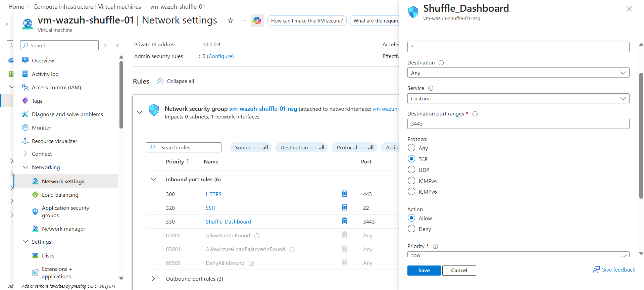The height and width of the screenshot is (290, 644).
Task: Open the Service dropdown
Action: point(518,99)
